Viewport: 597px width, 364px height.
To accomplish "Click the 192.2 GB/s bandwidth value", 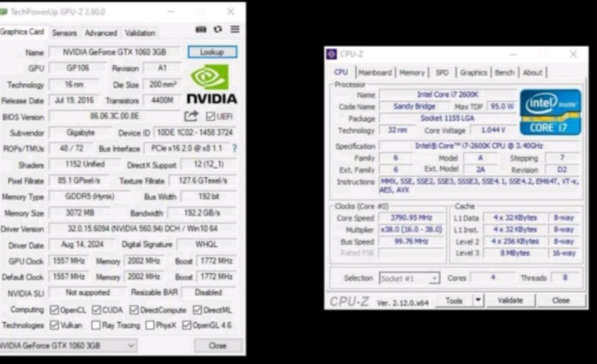I will (x=202, y=213).
